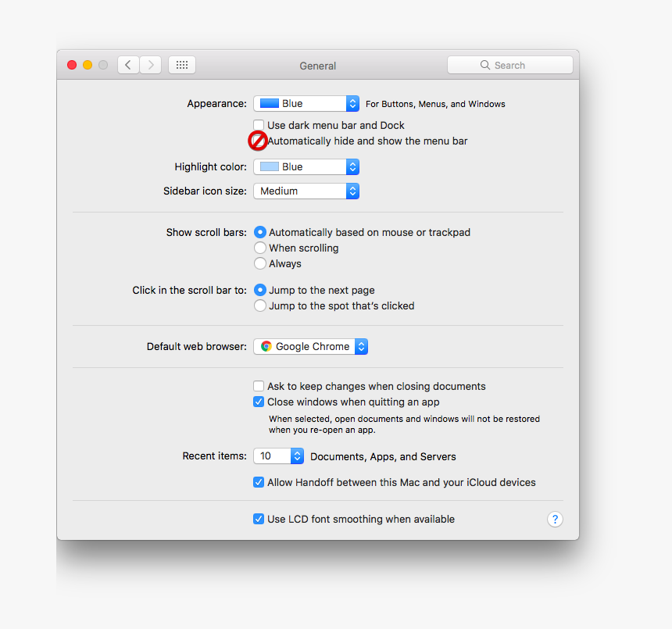This screenshot has height=629, width=672.
Task: Open the Recent items count dropdown
Action: [x=278, y=456]
